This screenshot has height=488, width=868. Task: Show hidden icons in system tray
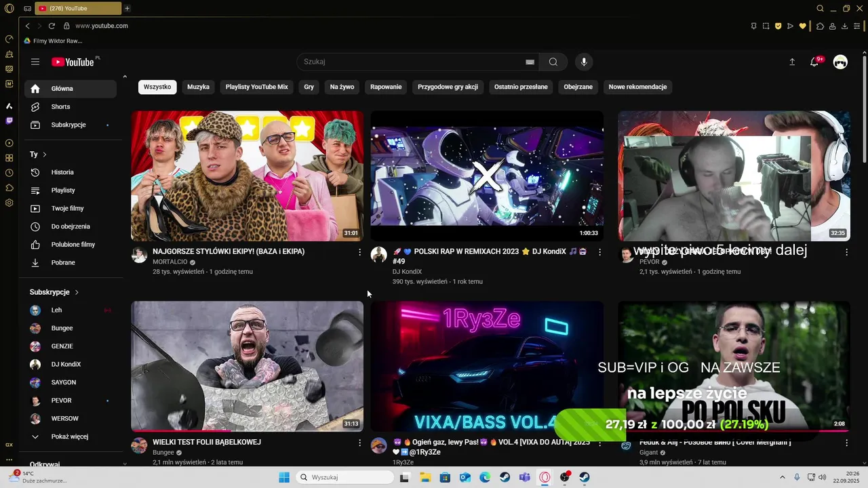782,477
